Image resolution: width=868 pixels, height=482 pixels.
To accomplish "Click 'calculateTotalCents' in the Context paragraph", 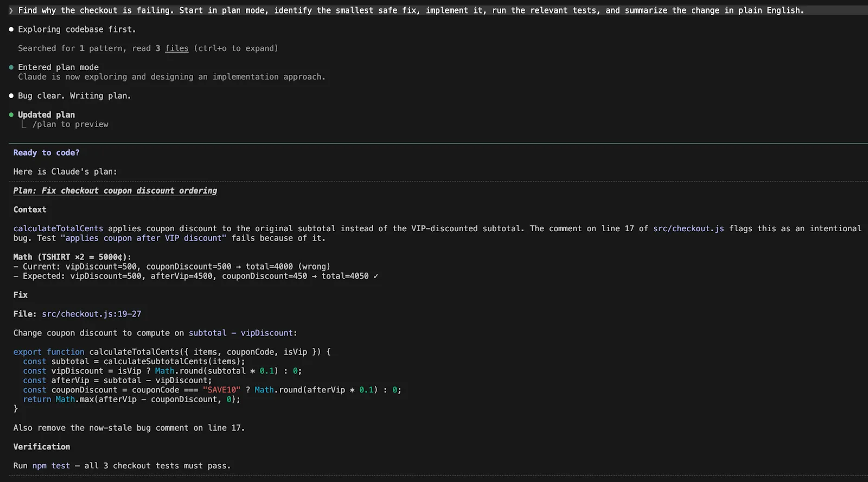I will click(58, 229).
